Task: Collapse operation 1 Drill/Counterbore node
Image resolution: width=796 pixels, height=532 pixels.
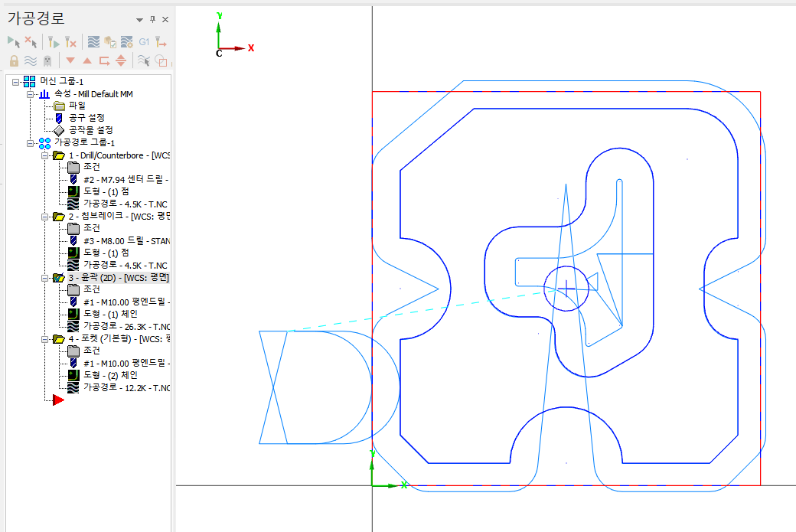Action: pos(44,155)
